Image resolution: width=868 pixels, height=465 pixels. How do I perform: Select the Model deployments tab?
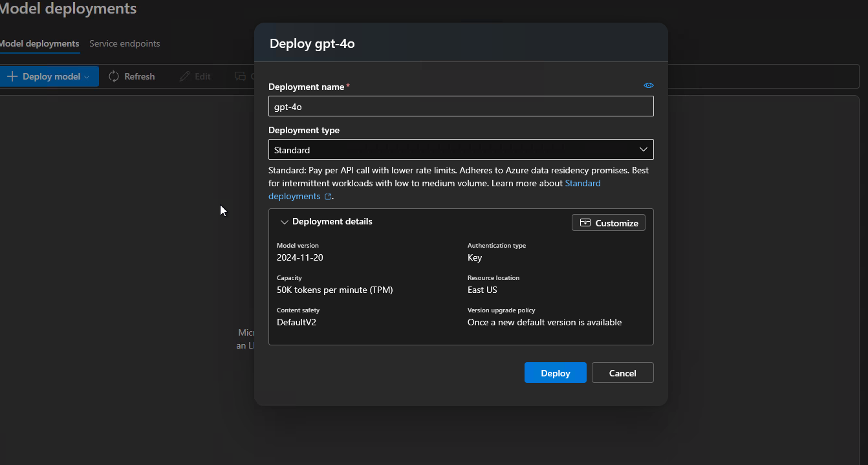point(39,43)
